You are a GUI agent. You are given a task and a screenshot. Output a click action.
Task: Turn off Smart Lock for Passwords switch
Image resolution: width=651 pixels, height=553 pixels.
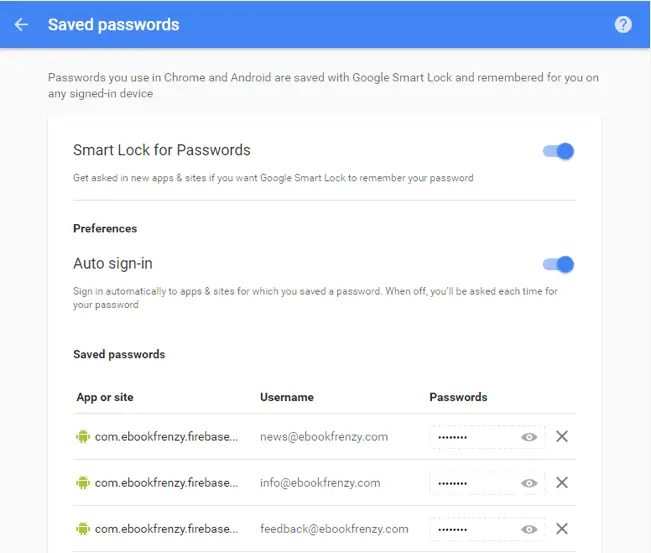[x=559, y=151]
